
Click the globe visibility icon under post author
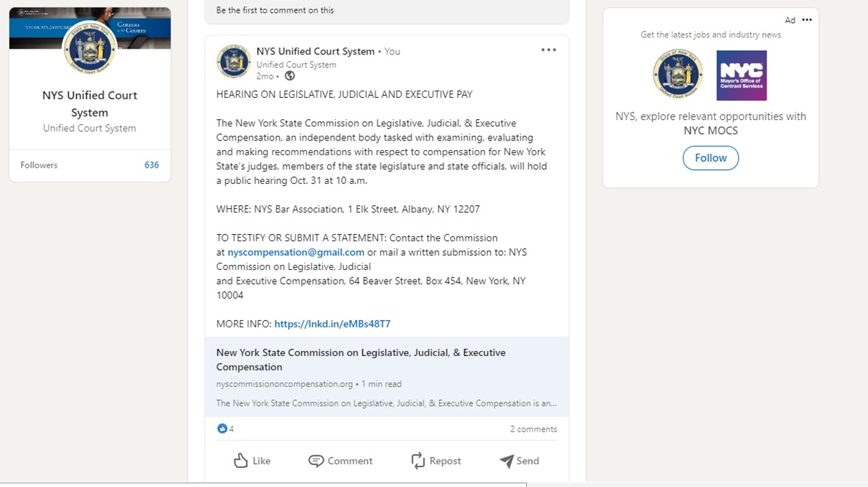tap(290, 76)
